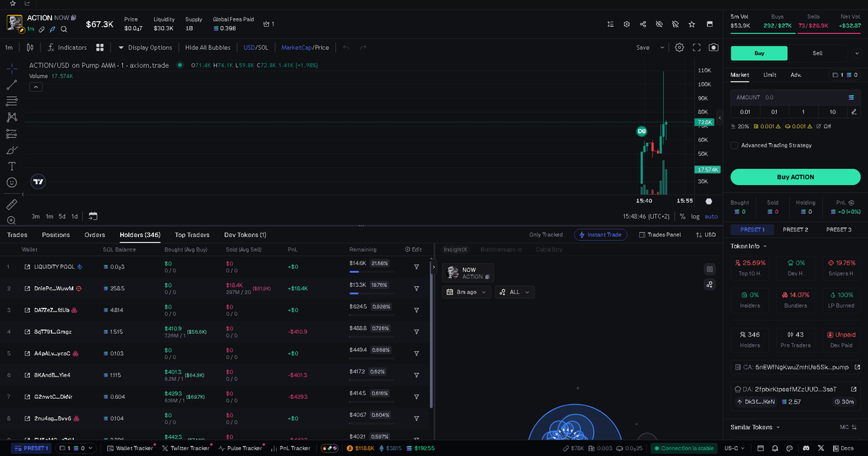
Task: Open the ALL filter dropdown
Action: pyautogui.click(x=515, y=292)
